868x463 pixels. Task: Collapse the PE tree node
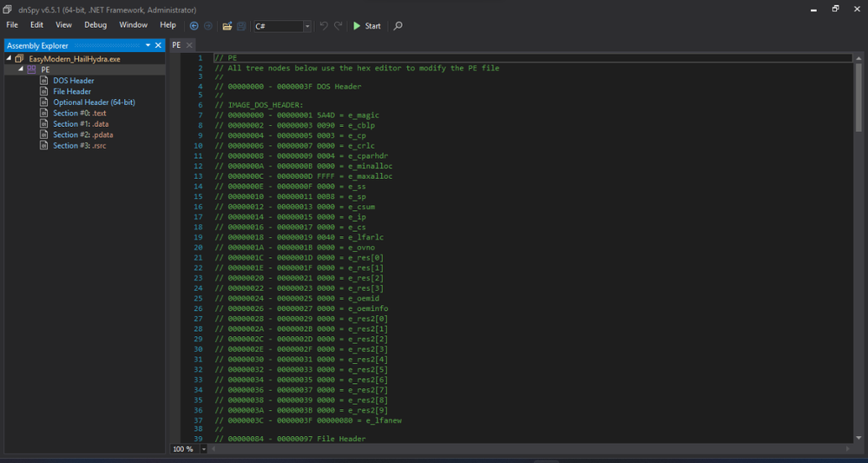click(x=20, y=69)
